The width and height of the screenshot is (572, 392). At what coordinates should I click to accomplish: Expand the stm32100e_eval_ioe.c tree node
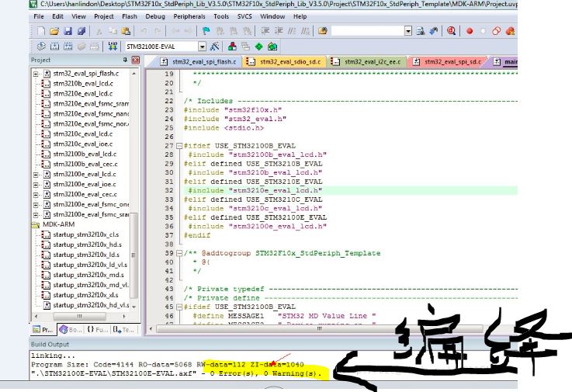(x=36, y=185)
